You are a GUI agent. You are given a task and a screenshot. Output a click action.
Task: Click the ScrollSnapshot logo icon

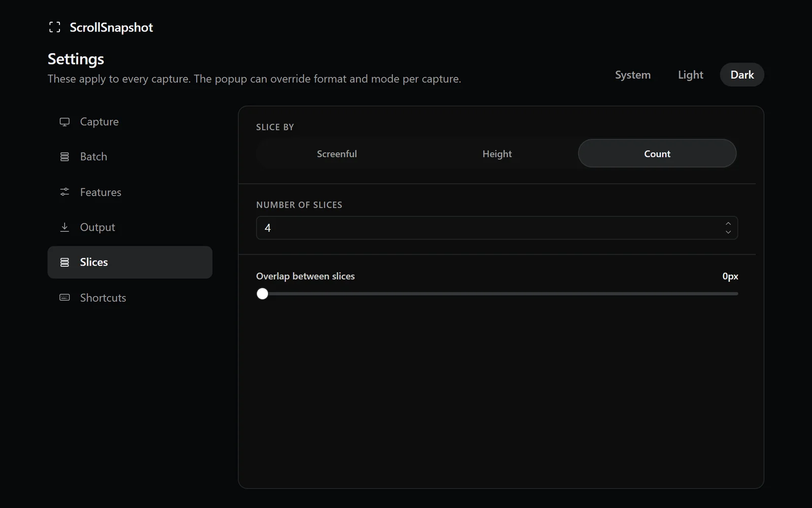tap(55, 27)
